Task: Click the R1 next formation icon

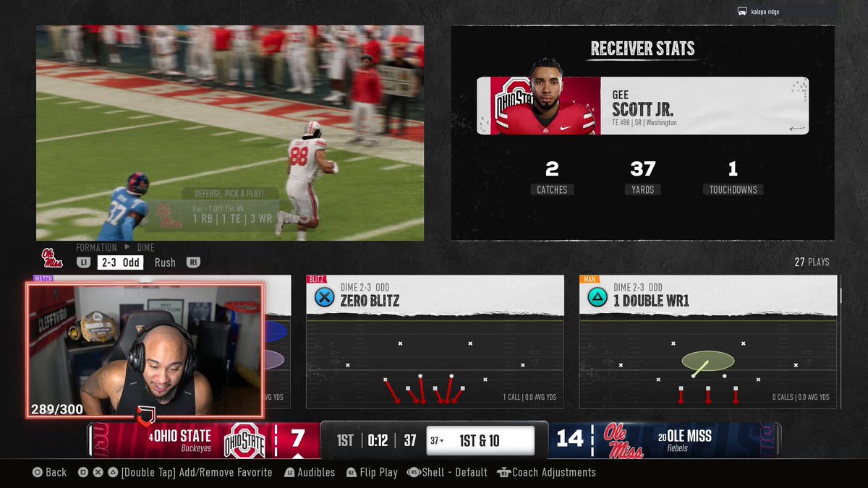Action: (193, 262)
